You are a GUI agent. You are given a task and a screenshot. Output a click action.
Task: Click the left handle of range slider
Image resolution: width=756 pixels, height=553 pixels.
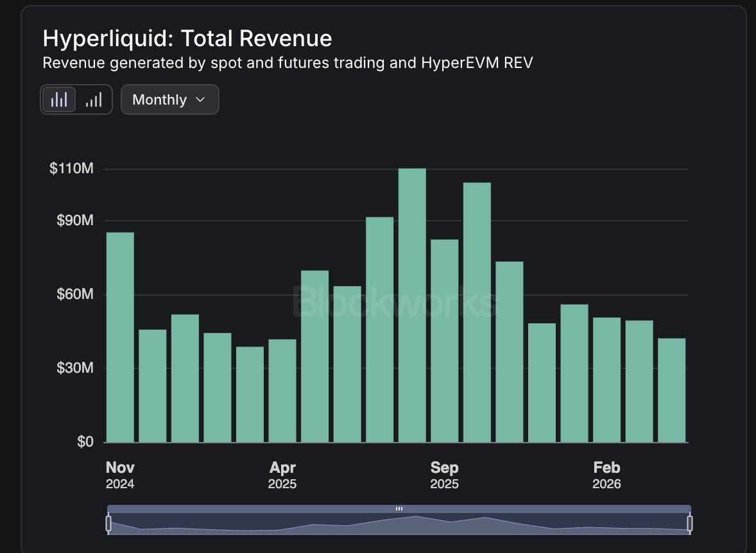coord(108,523)
